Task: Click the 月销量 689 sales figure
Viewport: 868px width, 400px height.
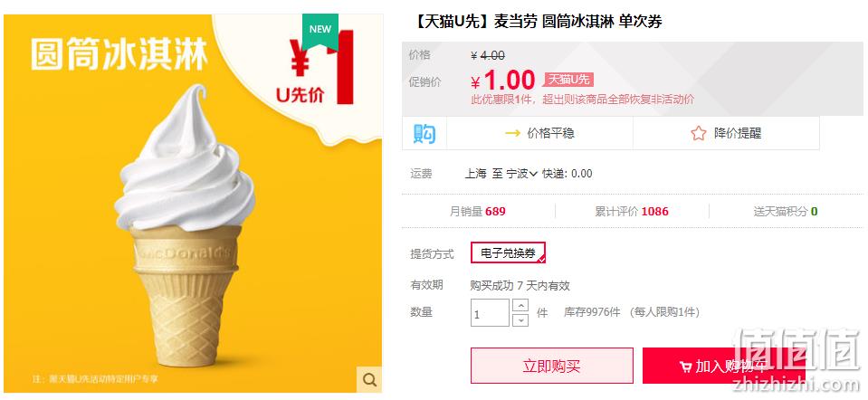Action: 478,212
